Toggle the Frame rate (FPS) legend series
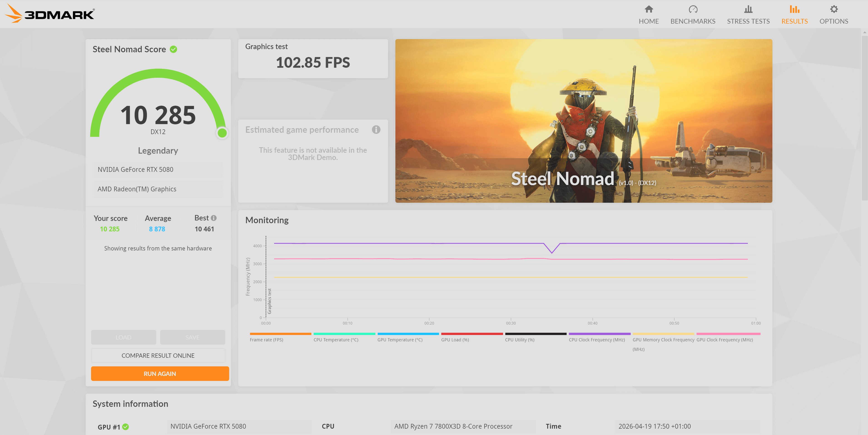This screenshot has height=435, width=868. coord(266,340)
